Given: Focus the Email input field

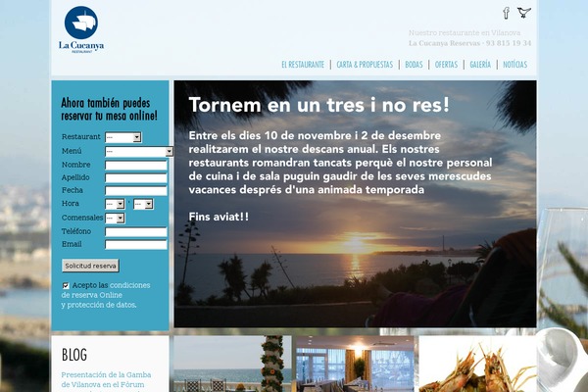Looking at the screenshot, I should point(136,245).
